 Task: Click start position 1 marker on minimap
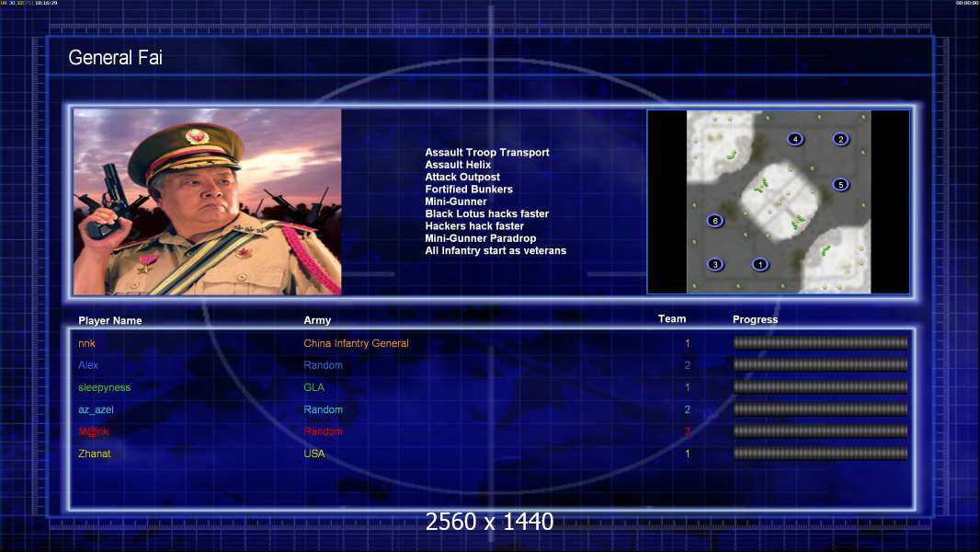click(x=760, y=264)
